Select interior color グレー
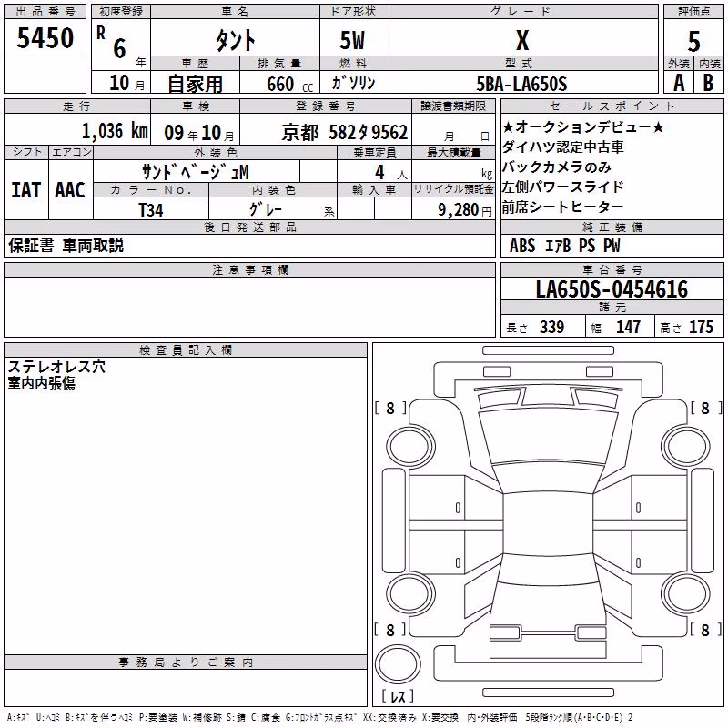 click(x=265, y=209)
